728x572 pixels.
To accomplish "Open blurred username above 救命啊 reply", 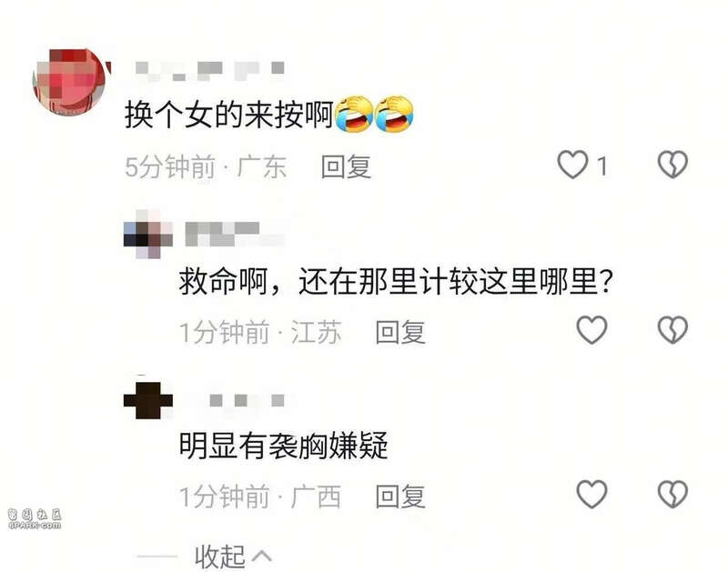I will click(234, 234).
